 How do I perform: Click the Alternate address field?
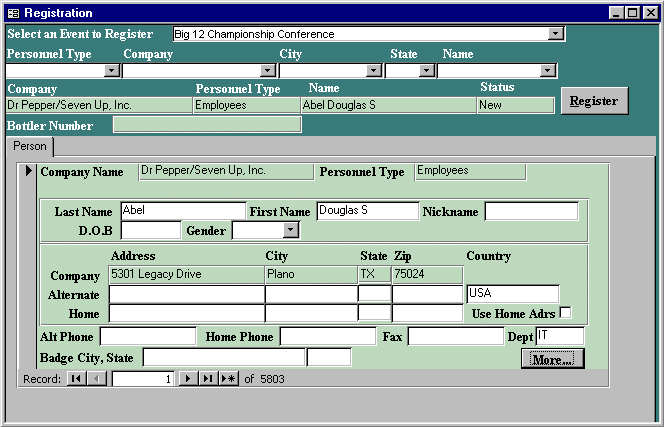pos(186,294)
